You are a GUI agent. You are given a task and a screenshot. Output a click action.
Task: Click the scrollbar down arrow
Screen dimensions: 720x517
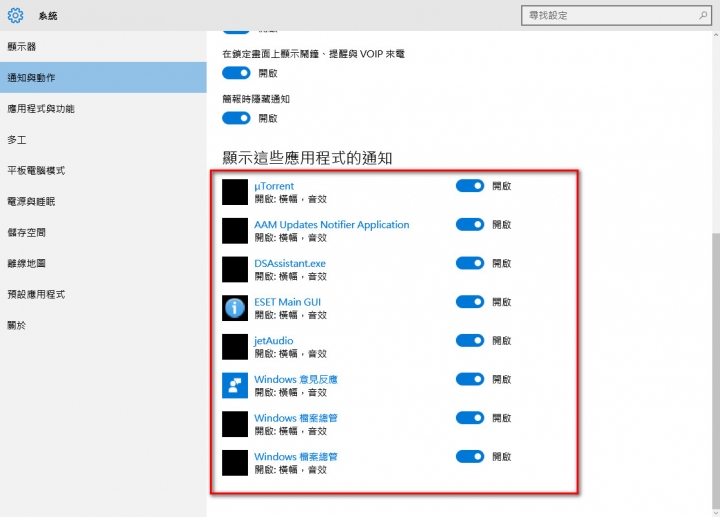[x=716, y=512]
